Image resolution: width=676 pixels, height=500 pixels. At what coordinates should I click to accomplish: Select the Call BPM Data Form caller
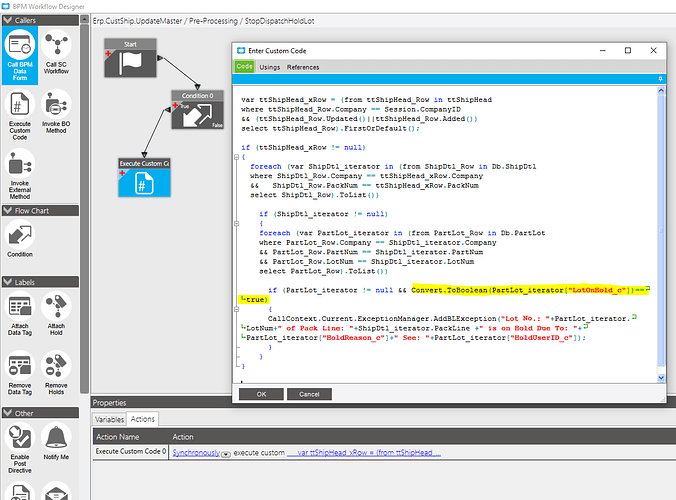[20, 55]
